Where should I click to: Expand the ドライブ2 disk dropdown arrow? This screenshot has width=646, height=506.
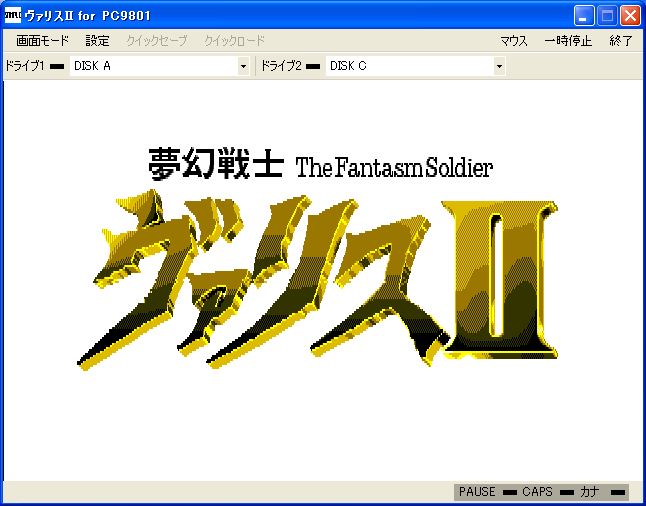pyautogui.click(x=499, y=66)
